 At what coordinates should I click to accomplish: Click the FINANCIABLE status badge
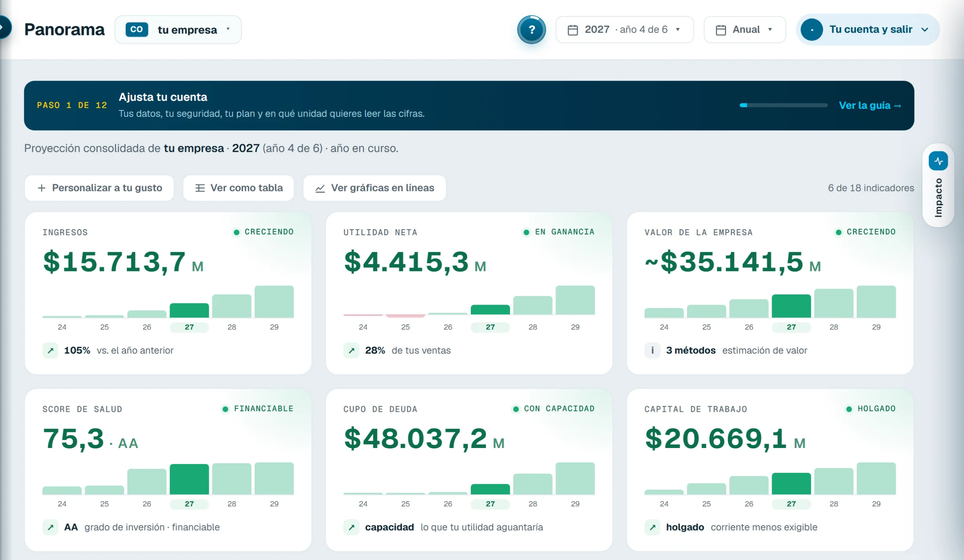258,409
